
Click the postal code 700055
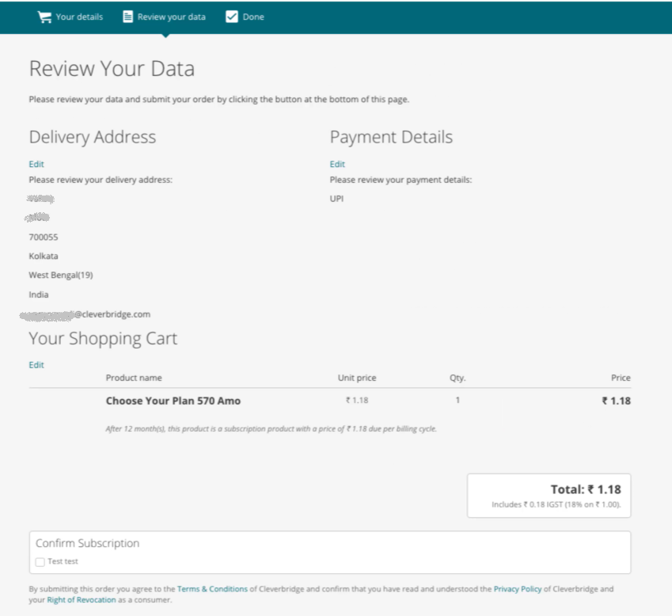pos(44,237)
